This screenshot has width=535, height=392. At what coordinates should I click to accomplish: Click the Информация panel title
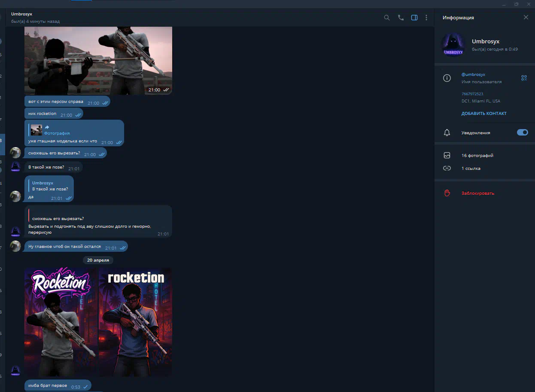[458, 18]
